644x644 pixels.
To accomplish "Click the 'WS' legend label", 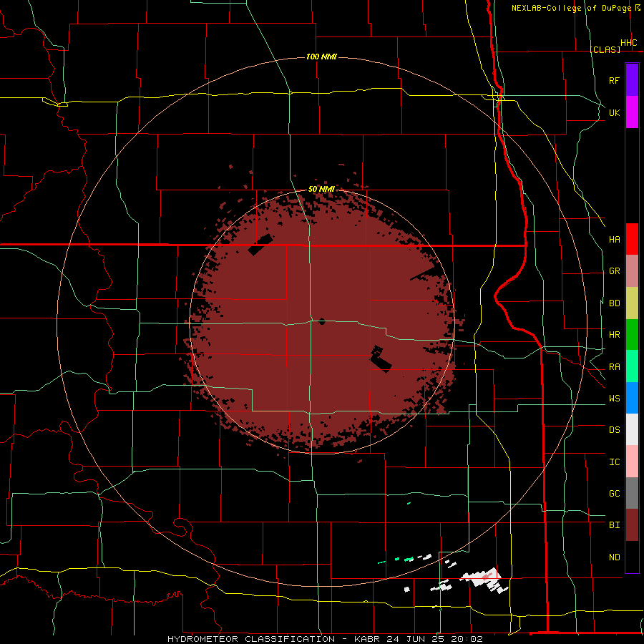I will (614, 399).
